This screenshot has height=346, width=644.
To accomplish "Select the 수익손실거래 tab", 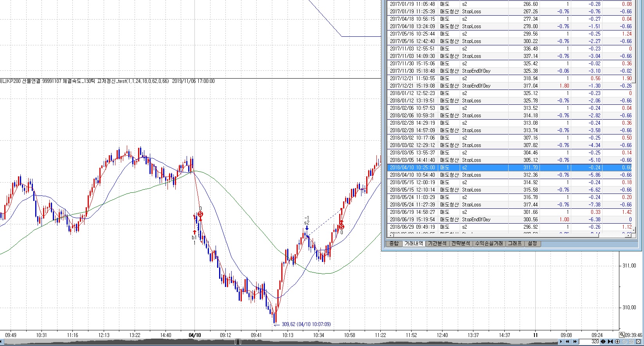I will (x=489, y=244).
